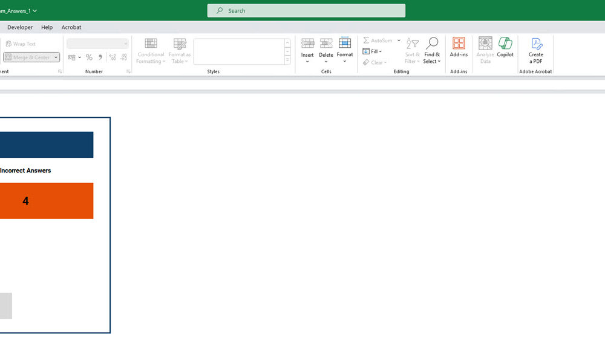The height and width of the screenshot is (364, 605).
Task: Click the accounting number format icon
Action: coord(72,57)
